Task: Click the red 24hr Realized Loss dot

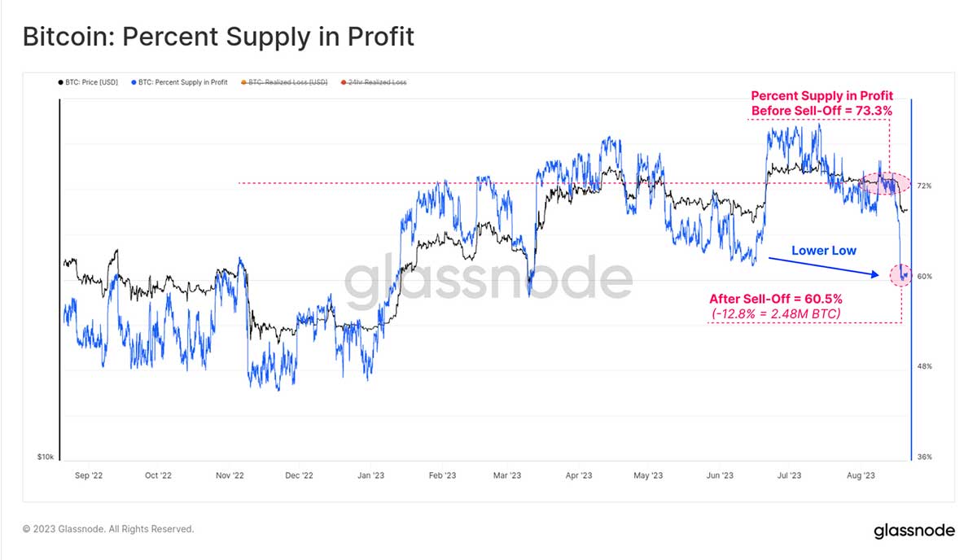Action: point(343,82)
